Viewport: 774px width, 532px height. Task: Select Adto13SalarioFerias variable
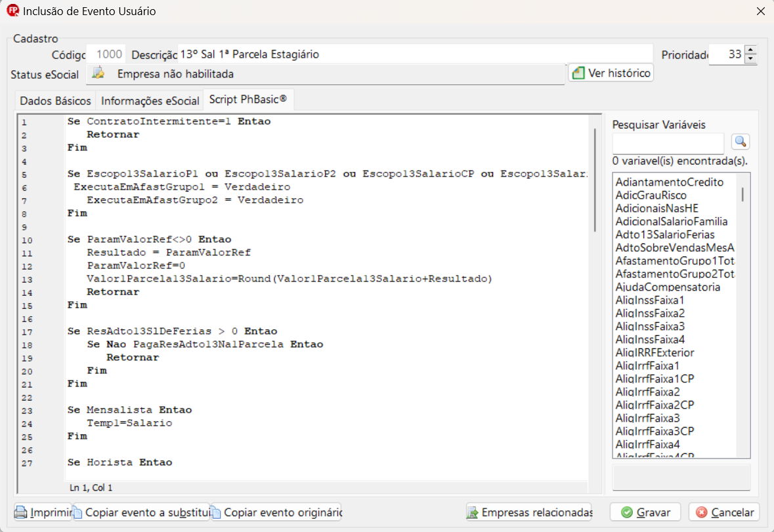coord(665,235)
